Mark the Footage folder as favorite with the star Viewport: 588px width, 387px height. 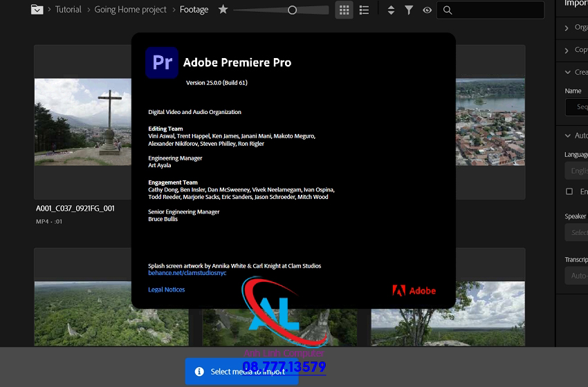pyautogui.click(x=223, y=10)
